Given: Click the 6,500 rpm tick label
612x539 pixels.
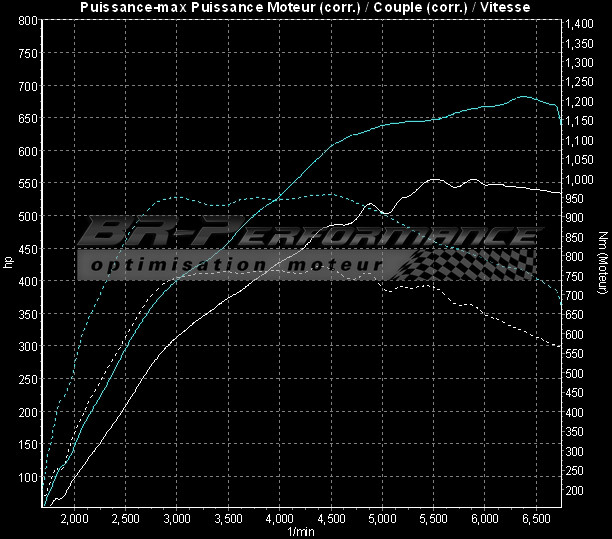Looking at the screenshot, I should (536, 520).
